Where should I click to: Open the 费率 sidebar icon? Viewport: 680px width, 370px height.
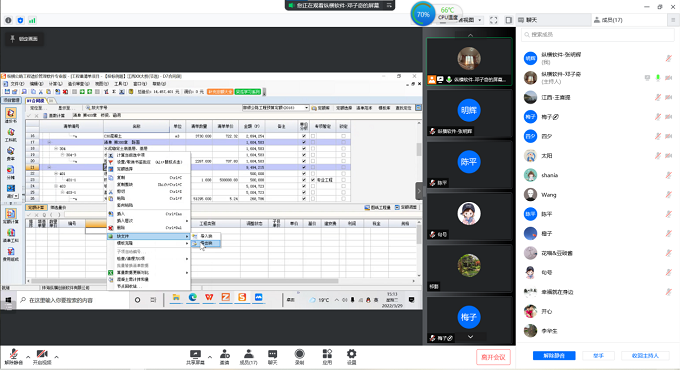pyautogui.click(x=11, y=153)
